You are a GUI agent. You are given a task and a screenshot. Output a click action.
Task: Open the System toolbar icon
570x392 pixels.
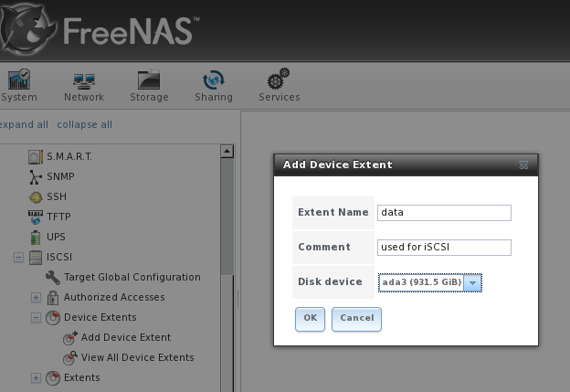click(x=19, y=79)
